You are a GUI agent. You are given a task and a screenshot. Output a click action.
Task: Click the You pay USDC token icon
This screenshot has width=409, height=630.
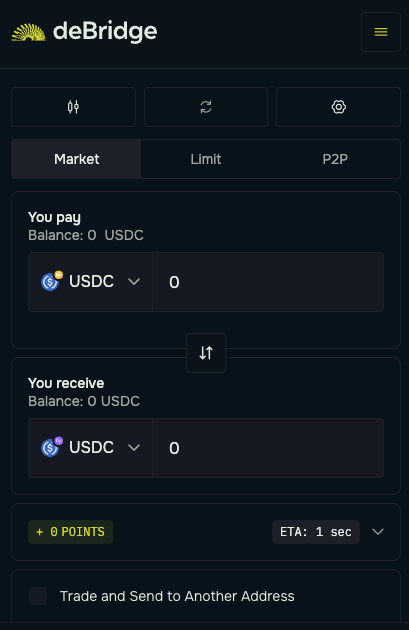[x=51, y=281]
